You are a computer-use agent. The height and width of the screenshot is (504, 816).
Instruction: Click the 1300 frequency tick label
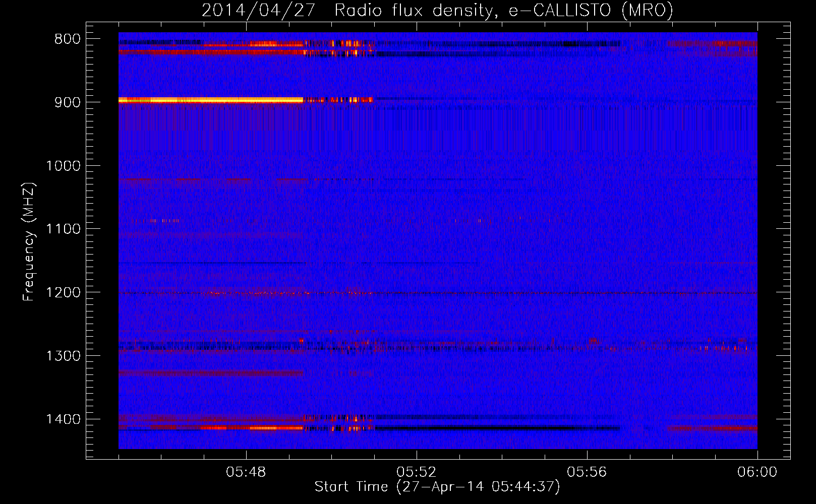point(63,356)
